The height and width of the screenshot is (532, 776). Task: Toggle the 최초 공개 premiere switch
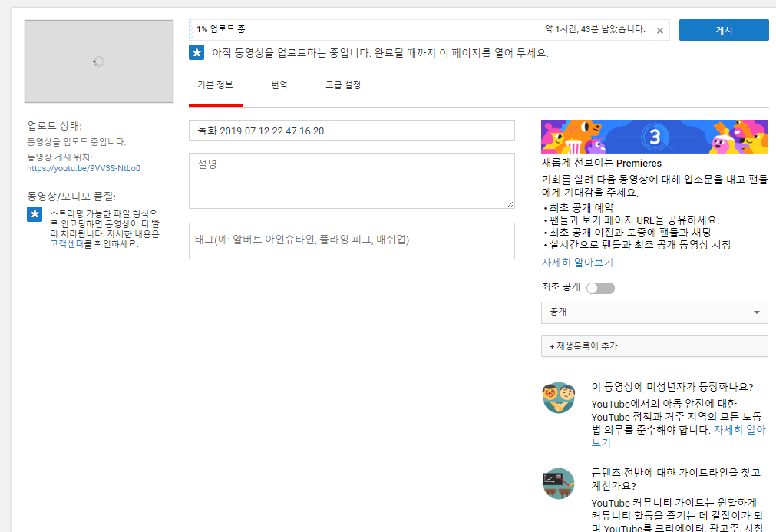click(x=600, y=289)
